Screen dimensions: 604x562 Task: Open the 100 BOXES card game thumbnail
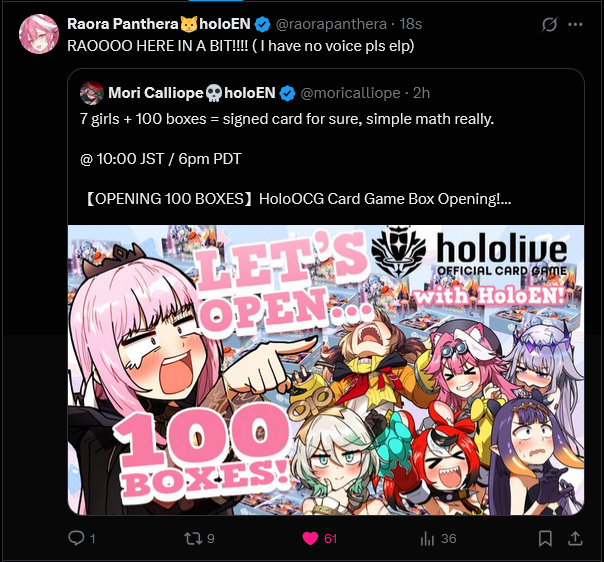[x=326, y=370]
